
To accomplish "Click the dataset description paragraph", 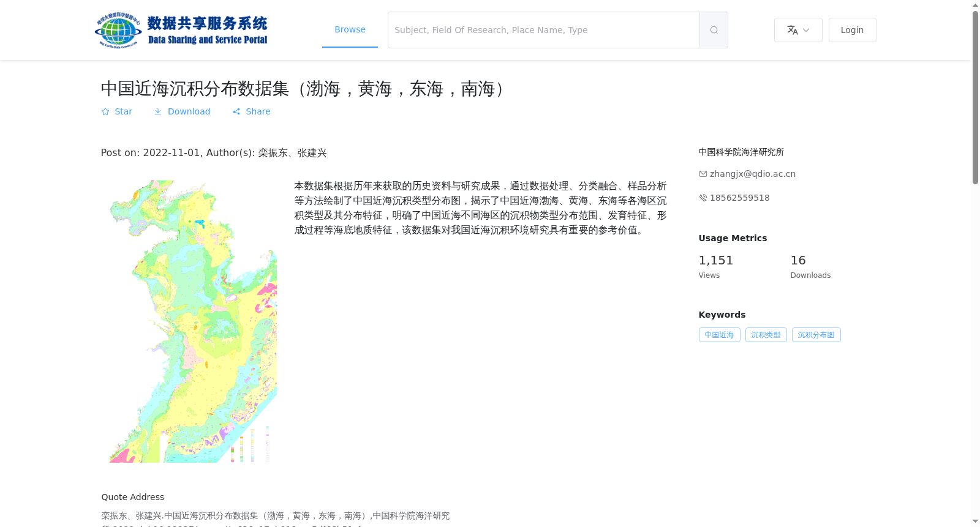I will click(480, 208).
